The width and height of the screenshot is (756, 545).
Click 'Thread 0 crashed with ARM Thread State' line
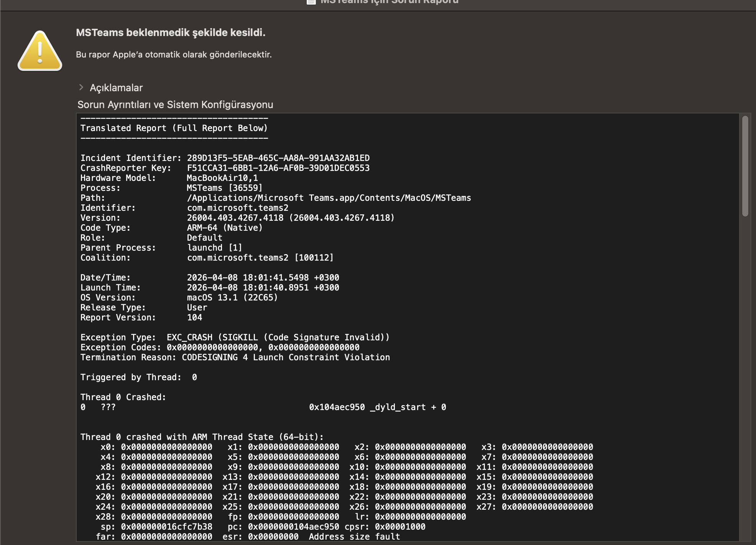pyautogui.click(x=202, y=437)
